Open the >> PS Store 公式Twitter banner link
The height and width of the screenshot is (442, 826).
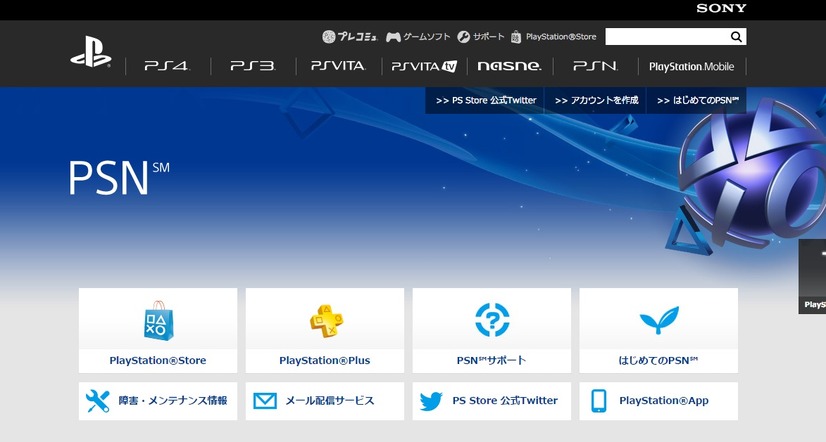tap(486, 100)
